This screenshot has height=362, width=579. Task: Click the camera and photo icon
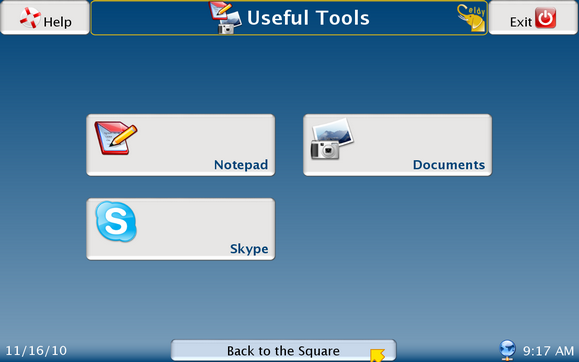tap(332, 139)
